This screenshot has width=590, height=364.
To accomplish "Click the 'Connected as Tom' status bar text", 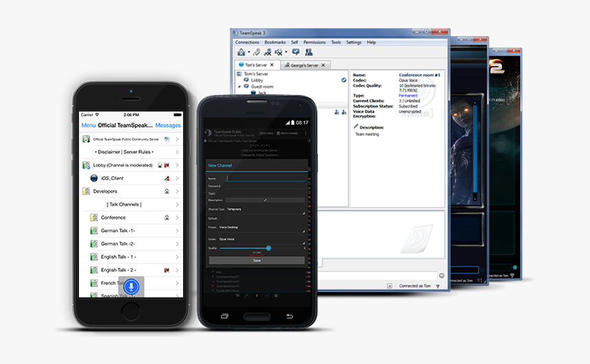I will point(414,286).
